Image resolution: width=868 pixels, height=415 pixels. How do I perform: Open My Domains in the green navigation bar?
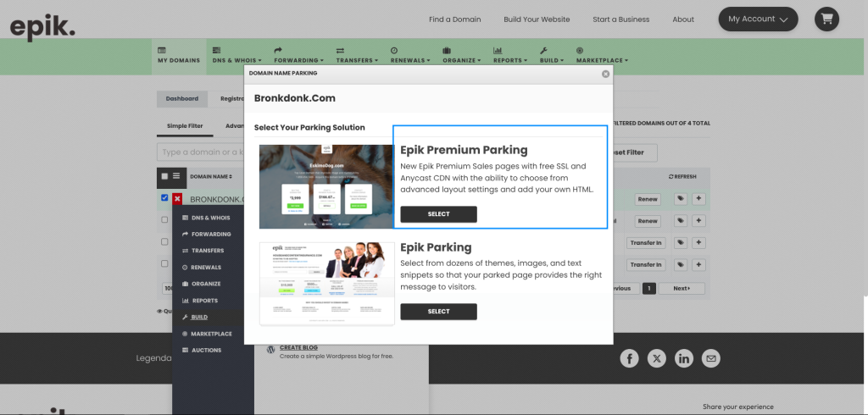[179, 55]
